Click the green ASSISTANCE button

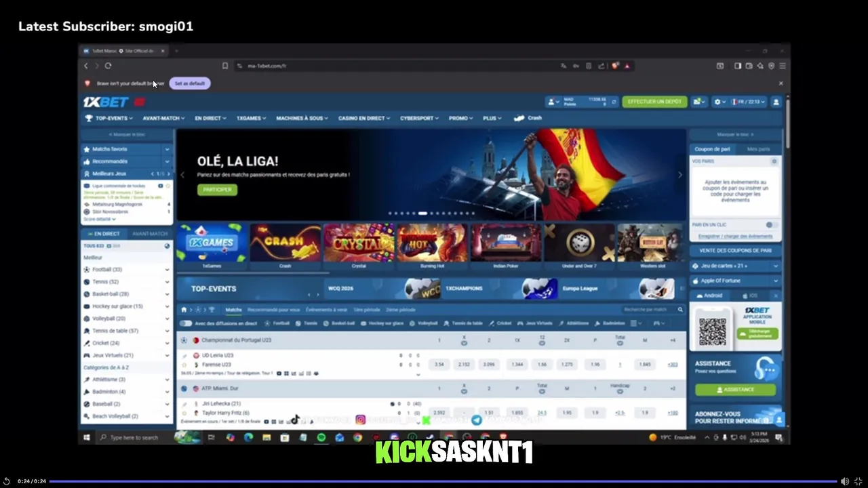735,390
